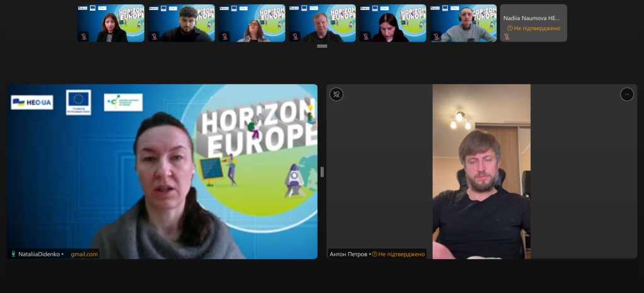Select the Nadiia Naumova participant tile

pos(533,23)
